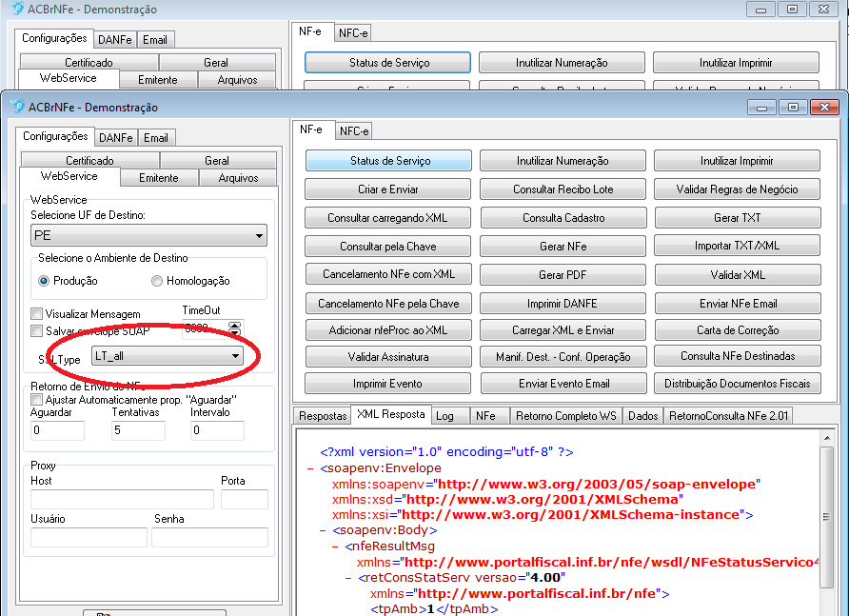Screen dimensions: 849x616
Task: Enable Visualizar Mensagem checkbox
Action: pyautogui.click(x=37, y=313)
